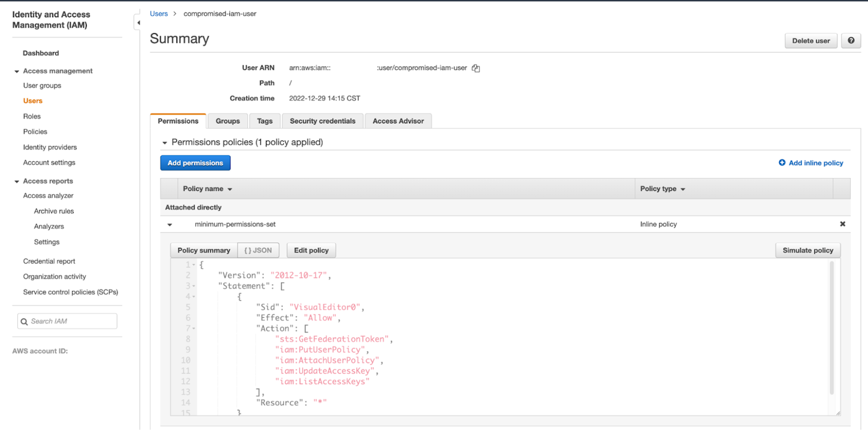Open Analyzers in the sidebar
Image resolution: width=868 pixels, height=430 pixels.
49,227
